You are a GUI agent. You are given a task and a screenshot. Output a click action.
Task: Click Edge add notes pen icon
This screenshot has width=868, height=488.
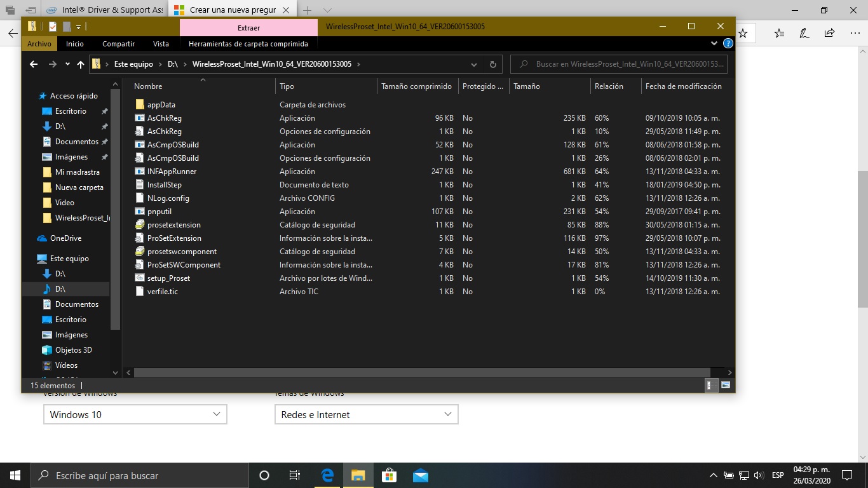point(804,33)
